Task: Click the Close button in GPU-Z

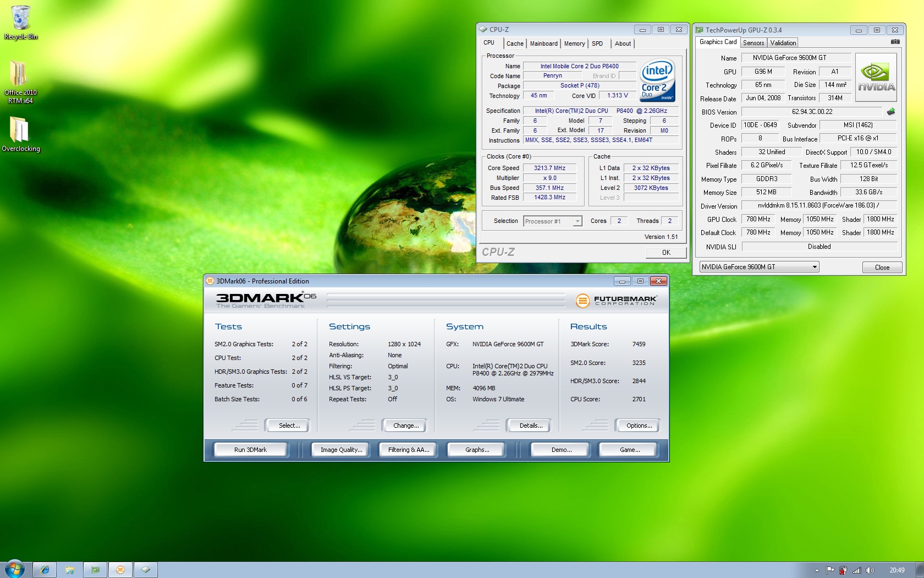Action: (x=882, y=268)
